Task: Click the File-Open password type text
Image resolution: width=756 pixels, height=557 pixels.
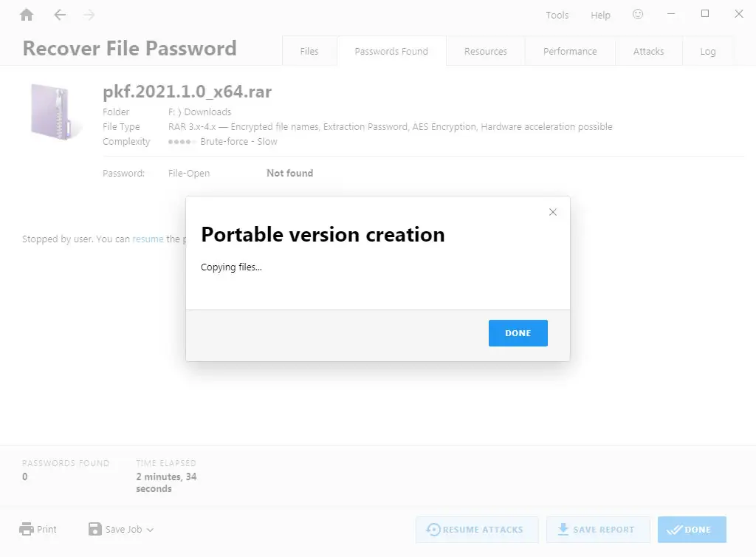Action: tap(189, 173)
